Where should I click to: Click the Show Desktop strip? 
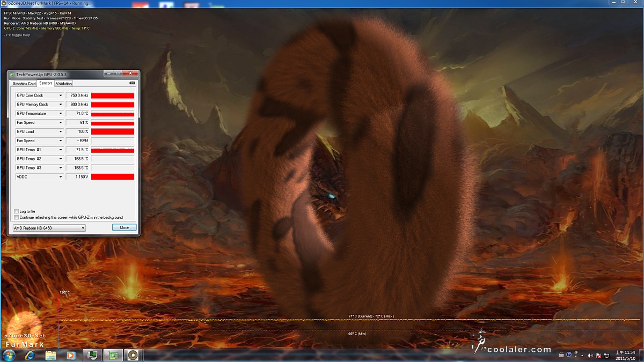click(x=641, y=355)
